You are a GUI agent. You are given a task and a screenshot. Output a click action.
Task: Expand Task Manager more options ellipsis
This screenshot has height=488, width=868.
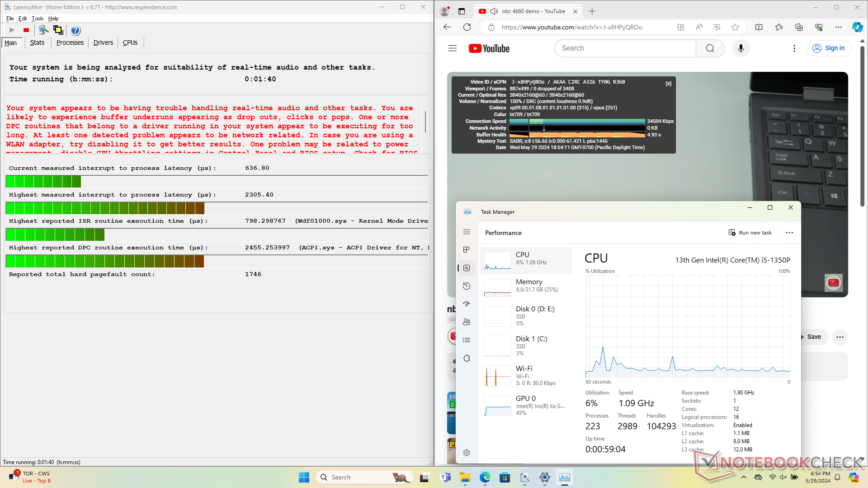(789, 233)
